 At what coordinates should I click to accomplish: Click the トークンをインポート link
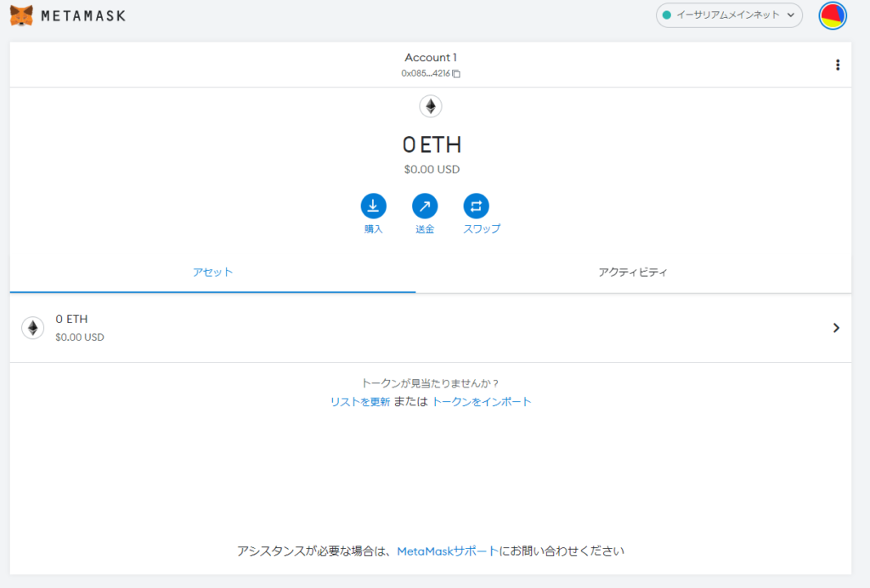482,402
